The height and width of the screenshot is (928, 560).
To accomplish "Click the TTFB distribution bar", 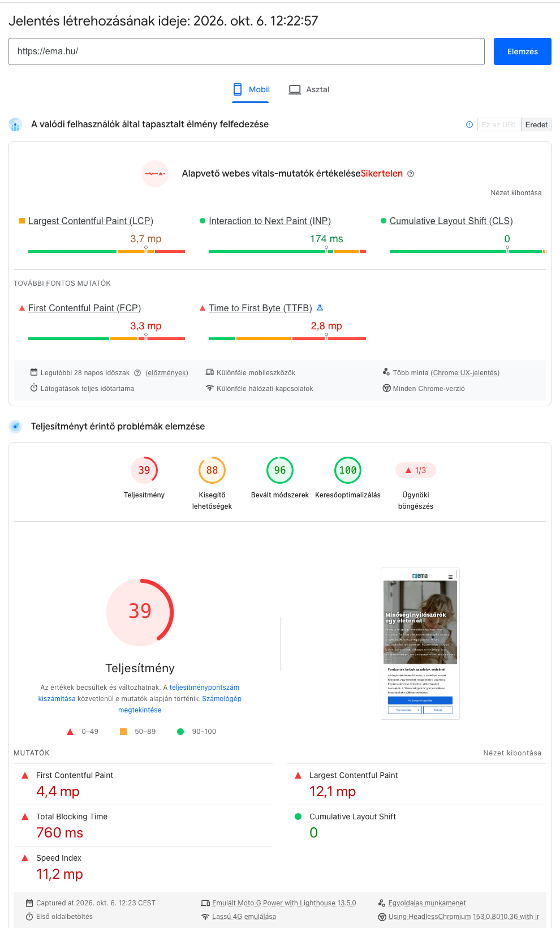I will pyautogui.click(x=287, y=338).
